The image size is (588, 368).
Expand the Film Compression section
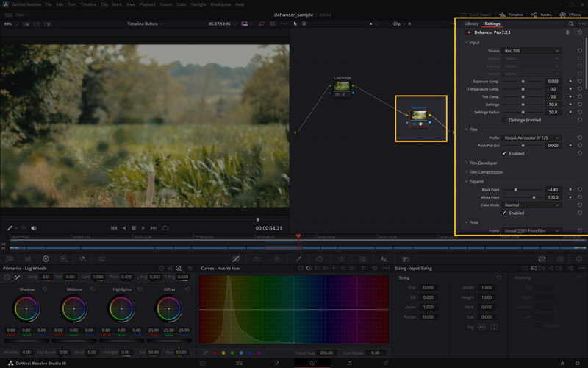(x=484, y=172)
